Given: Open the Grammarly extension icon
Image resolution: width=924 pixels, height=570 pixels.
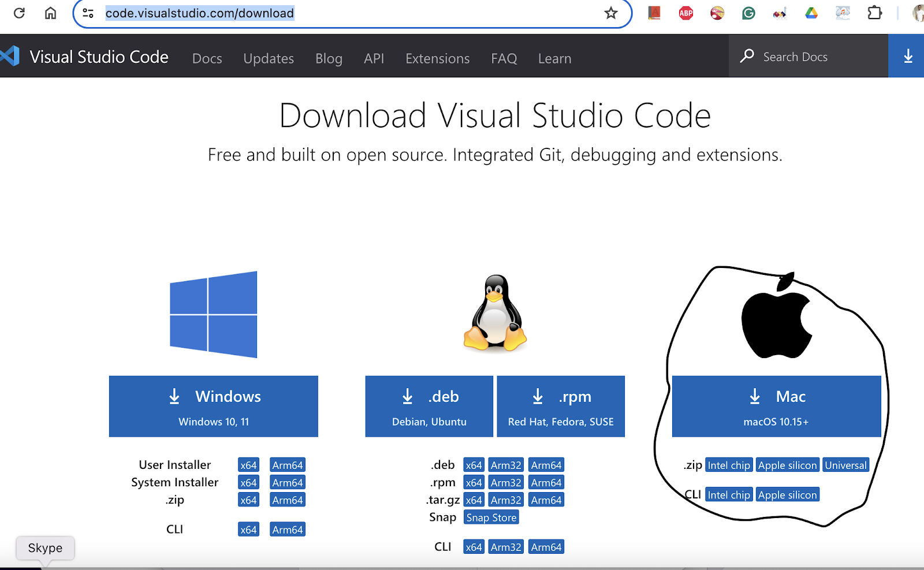Looking at the screenshot, I should [748, 13].
